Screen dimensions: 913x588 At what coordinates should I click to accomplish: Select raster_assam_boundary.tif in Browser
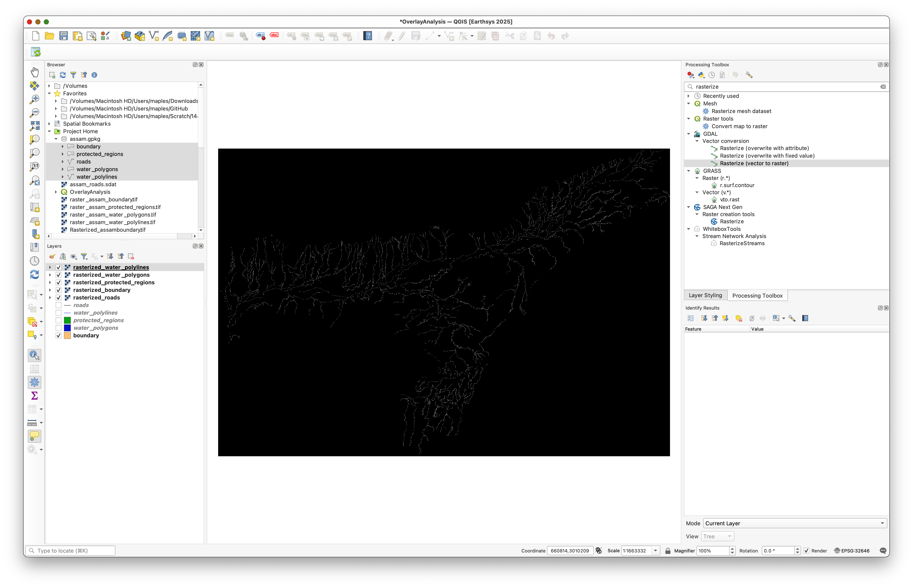tap(104, 200)
